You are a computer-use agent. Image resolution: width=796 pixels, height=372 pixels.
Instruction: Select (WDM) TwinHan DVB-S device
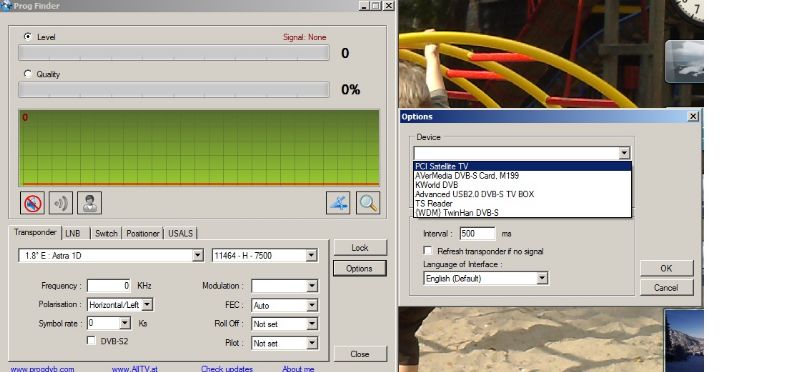(x=522, y=213)
